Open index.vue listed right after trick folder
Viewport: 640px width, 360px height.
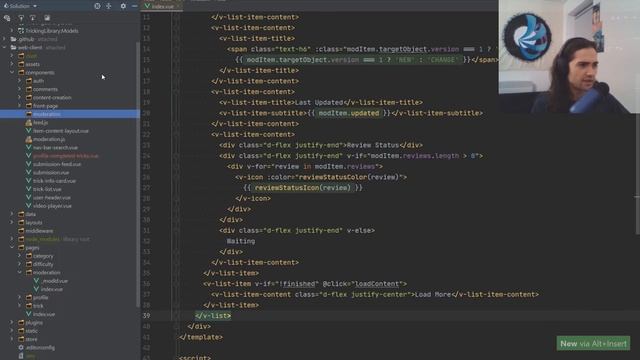tap(44, 314)
